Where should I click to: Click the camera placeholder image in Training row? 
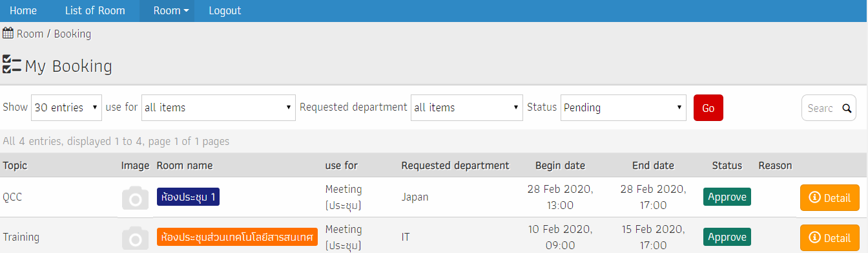[135, 238]
